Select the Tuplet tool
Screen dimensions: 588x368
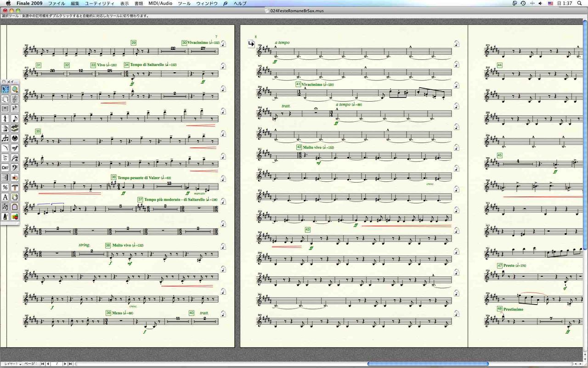click(x=6, y=138)
